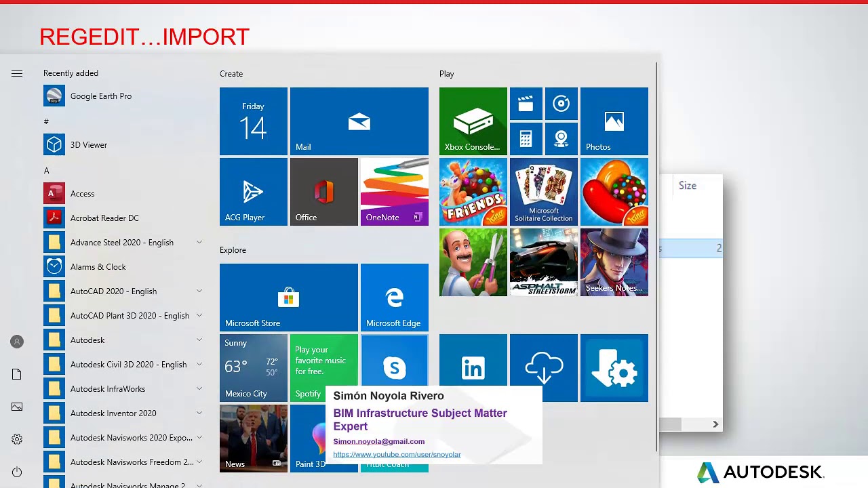Image resolution: width=868 pixels, height=488 pixels.
Task: Click the user account icon in Start sidebar
Action: [x=17, y=342]
